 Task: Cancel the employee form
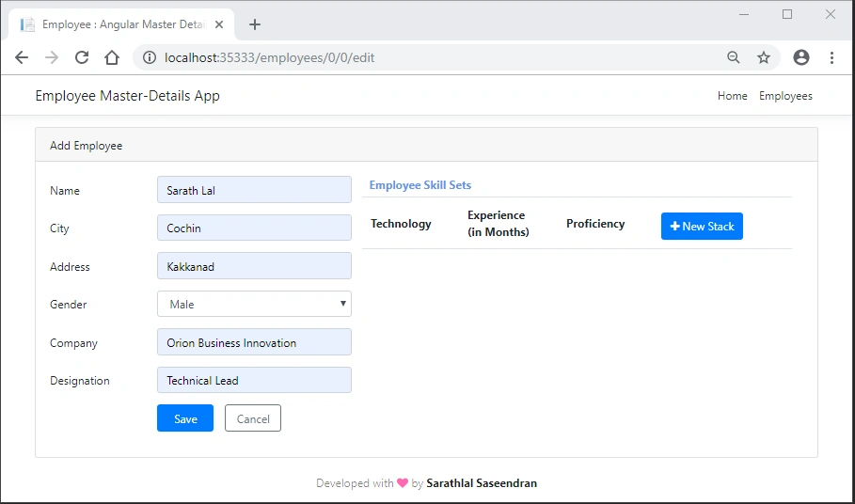click(253, 417)
